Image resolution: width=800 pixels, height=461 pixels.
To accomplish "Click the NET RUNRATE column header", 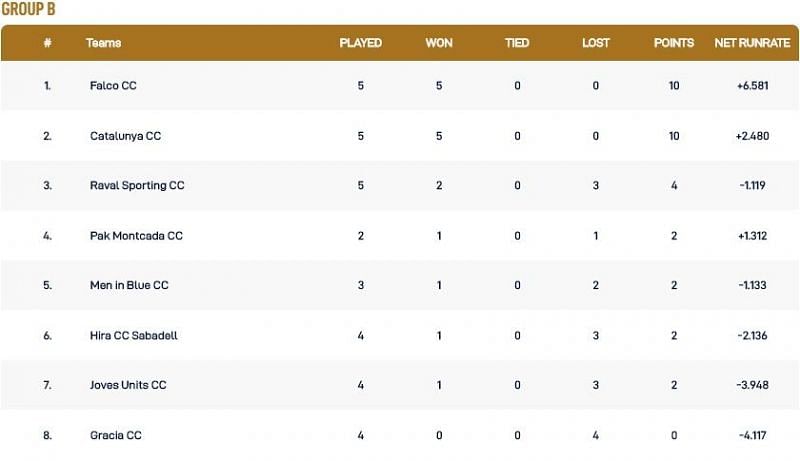I will point(752,43).
